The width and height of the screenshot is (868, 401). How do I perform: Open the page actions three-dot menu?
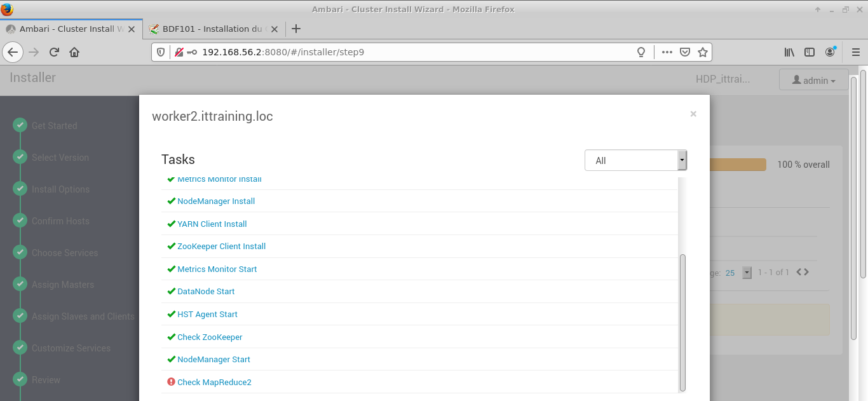tap(667, 52)
